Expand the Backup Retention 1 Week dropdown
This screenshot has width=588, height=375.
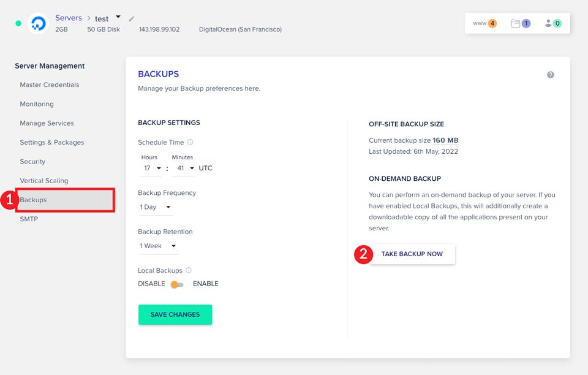pyautogui.click(x=158, y=246)
